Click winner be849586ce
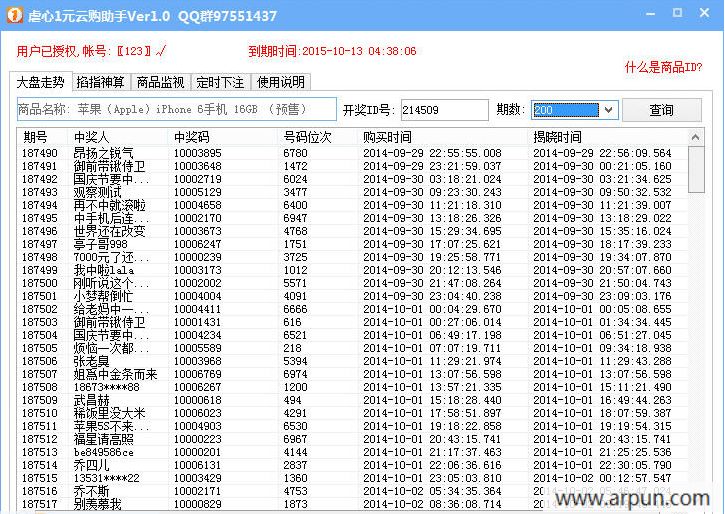 pos(104,452)
